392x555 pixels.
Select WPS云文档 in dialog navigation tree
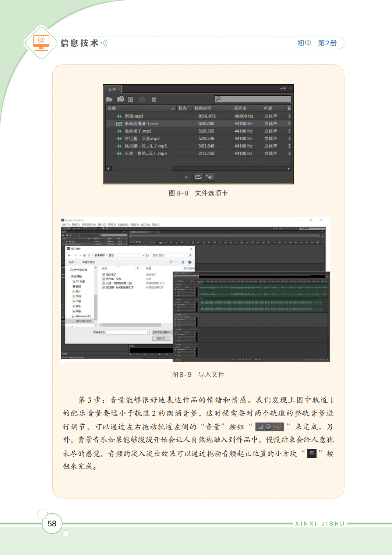click(x=79, y=270)
